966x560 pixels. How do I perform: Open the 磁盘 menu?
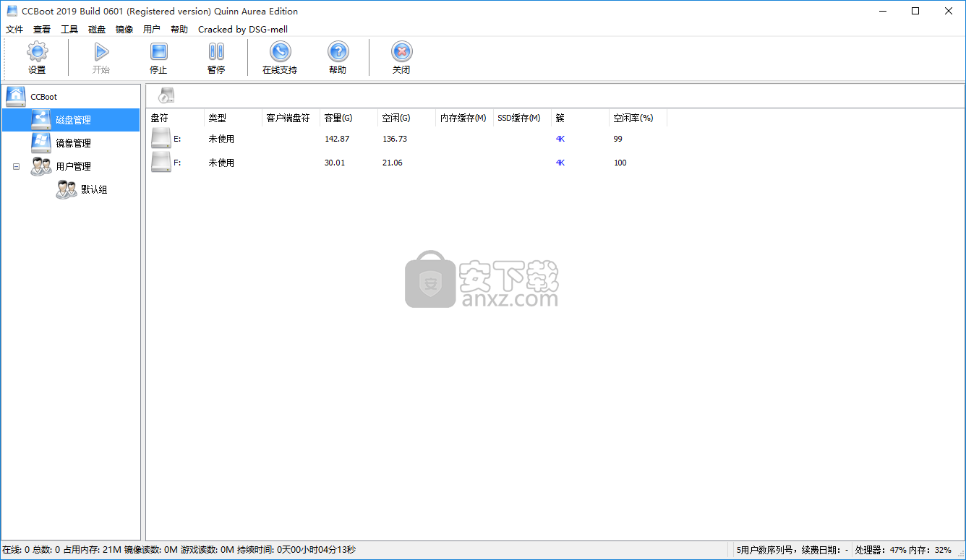pyautogui.click(x=97, y=30)
